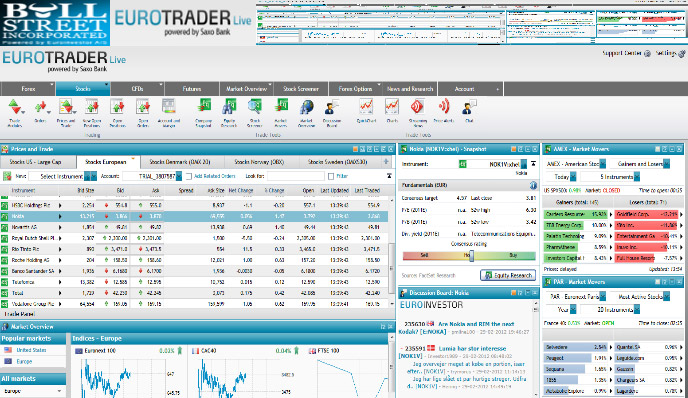Launch the Stock Screener magnifier icon
688x398 pixels.
[254, 107]
